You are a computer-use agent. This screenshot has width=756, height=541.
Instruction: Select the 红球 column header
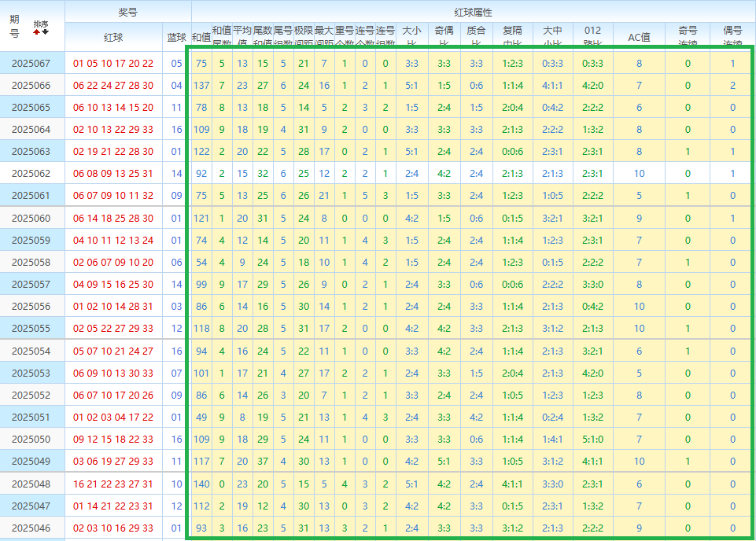click(x=113, y=38)
